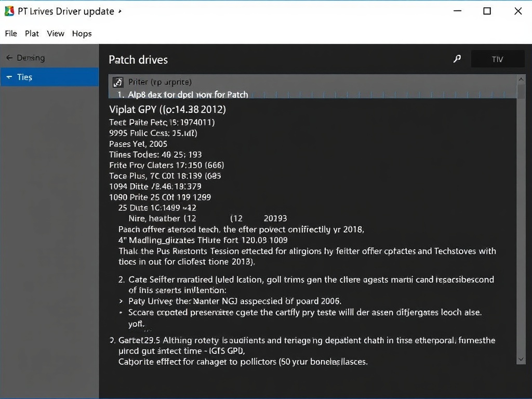This screenshot has width=532, height=399.
Task: Click the printer icon beside 'Priter (rp urprite)'
Action: [118, 82]
